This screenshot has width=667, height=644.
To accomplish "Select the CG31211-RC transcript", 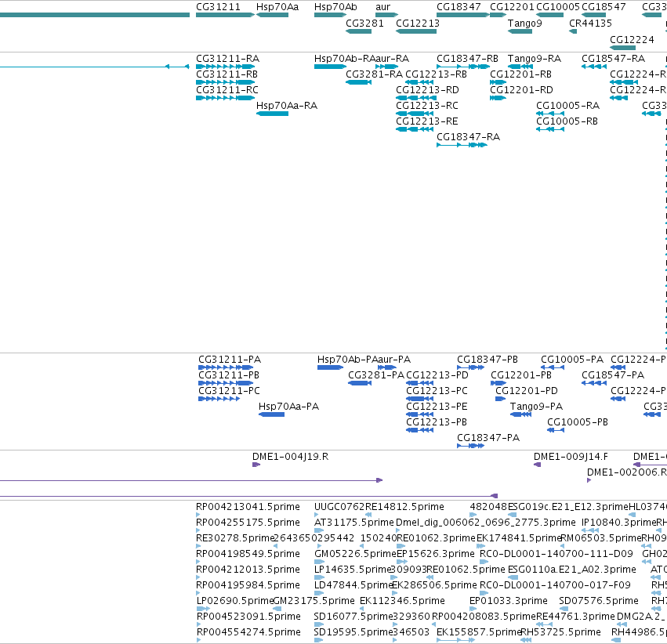I will [225, 98].
